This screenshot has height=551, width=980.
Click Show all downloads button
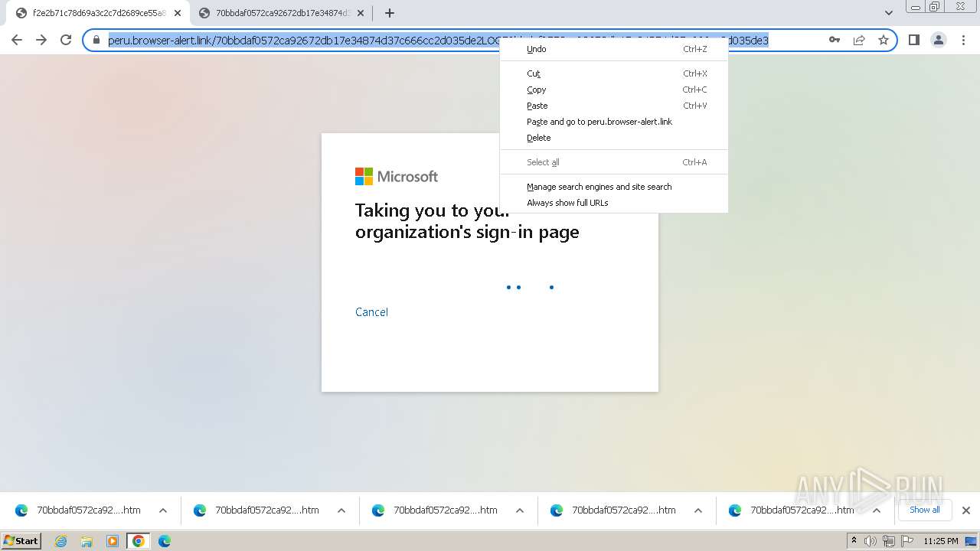click(x=924, y=510)
